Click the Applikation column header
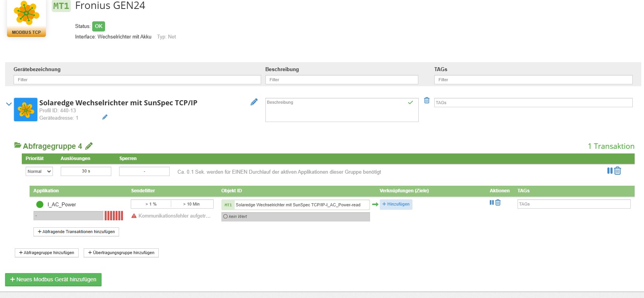The image size is (644, 298). coord(46,191)
